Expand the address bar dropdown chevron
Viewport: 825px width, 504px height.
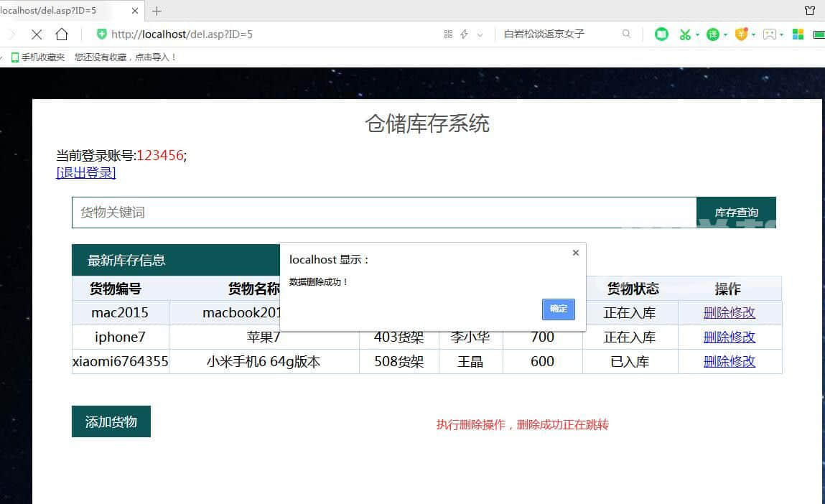point(480,34)
